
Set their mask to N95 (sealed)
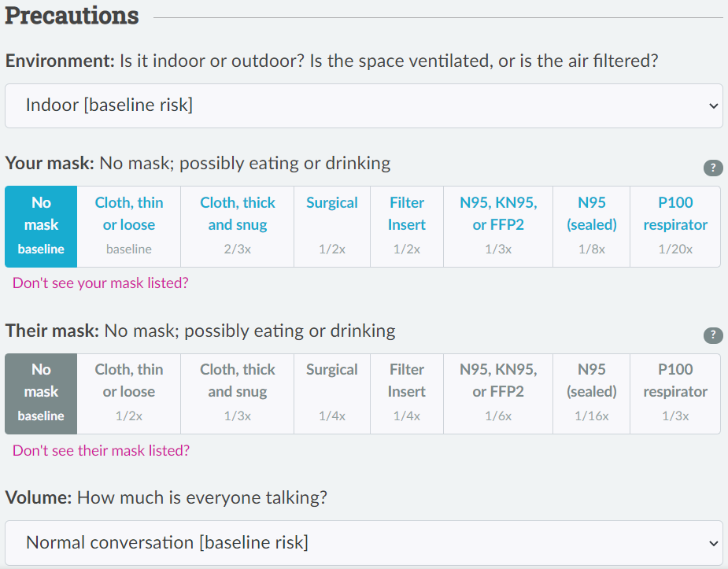pos(592,394)
